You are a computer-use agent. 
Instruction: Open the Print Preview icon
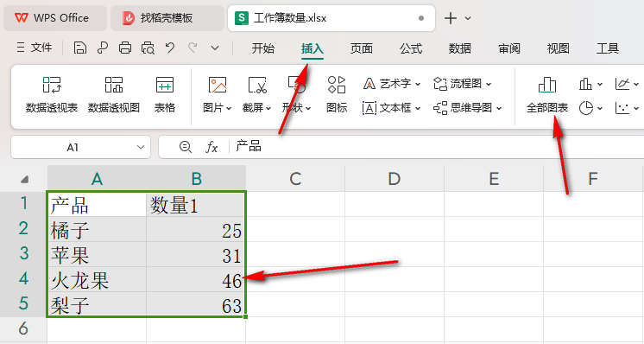148,48
